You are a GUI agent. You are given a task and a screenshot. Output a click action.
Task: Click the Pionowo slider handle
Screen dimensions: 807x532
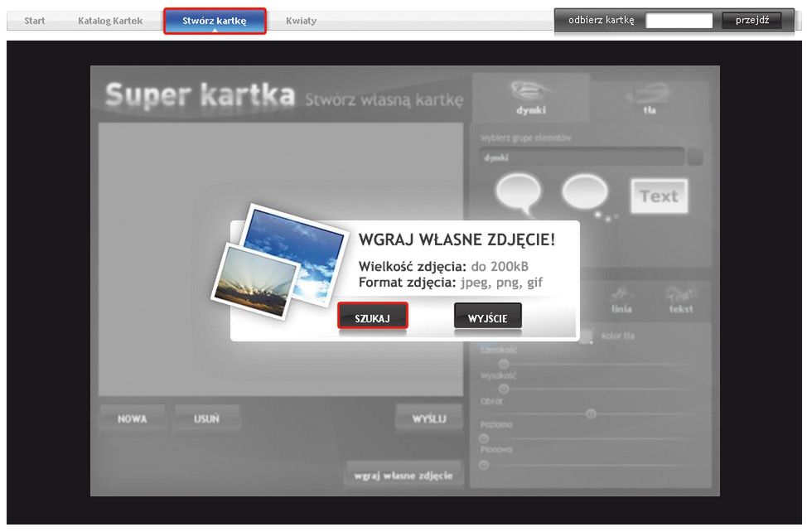tap(484, 465)
